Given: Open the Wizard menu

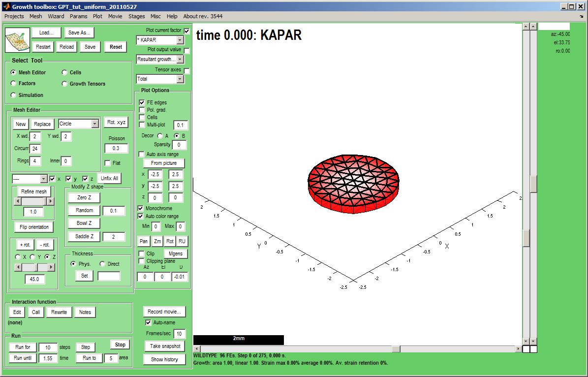Looking at the screenshot, I should [56, 16].
